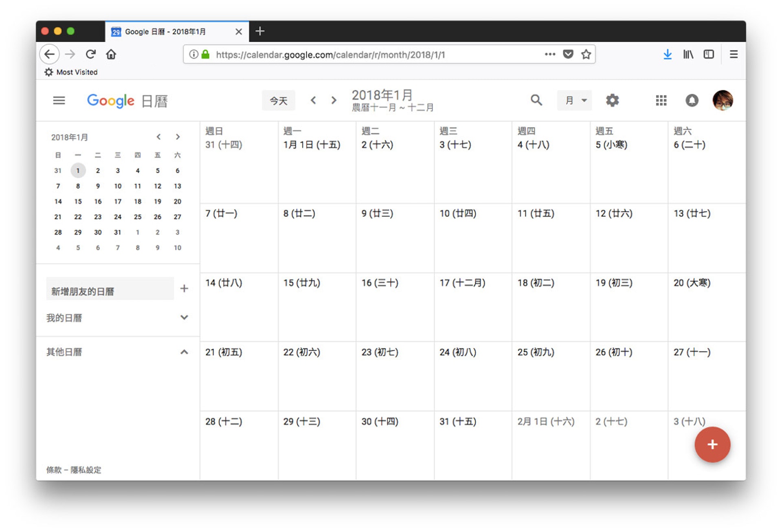Click Firefox forward button
The width and height of the screenshot is (782, 532).
point(70,54)
